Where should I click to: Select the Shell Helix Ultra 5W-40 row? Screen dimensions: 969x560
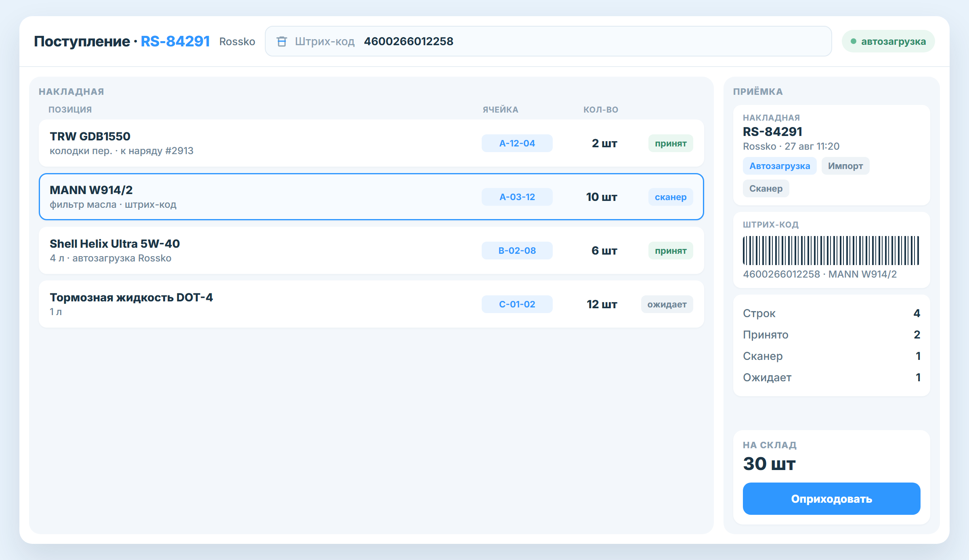pyautogui.click(x=371, y=251)
